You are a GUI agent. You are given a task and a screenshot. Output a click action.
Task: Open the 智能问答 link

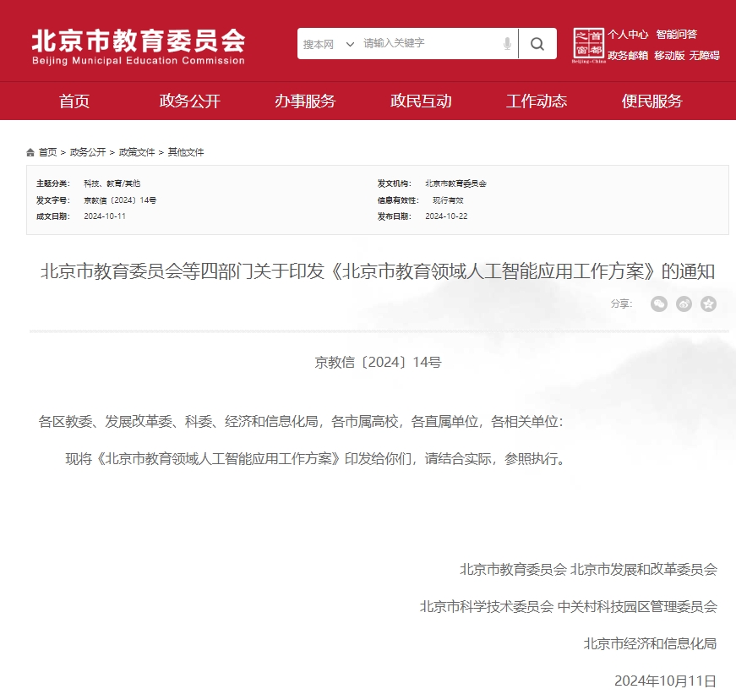coord(676,35)
